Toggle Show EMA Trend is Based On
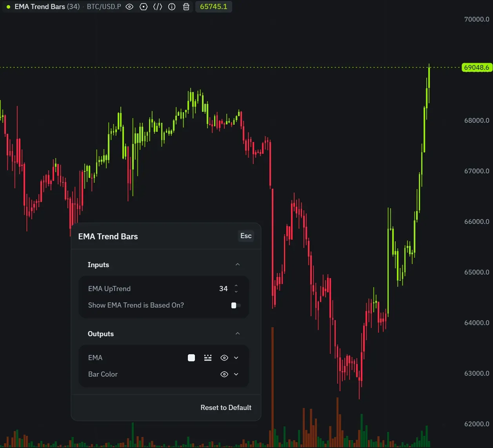Viewport: 493px width, 448px height. click(235, 305)
